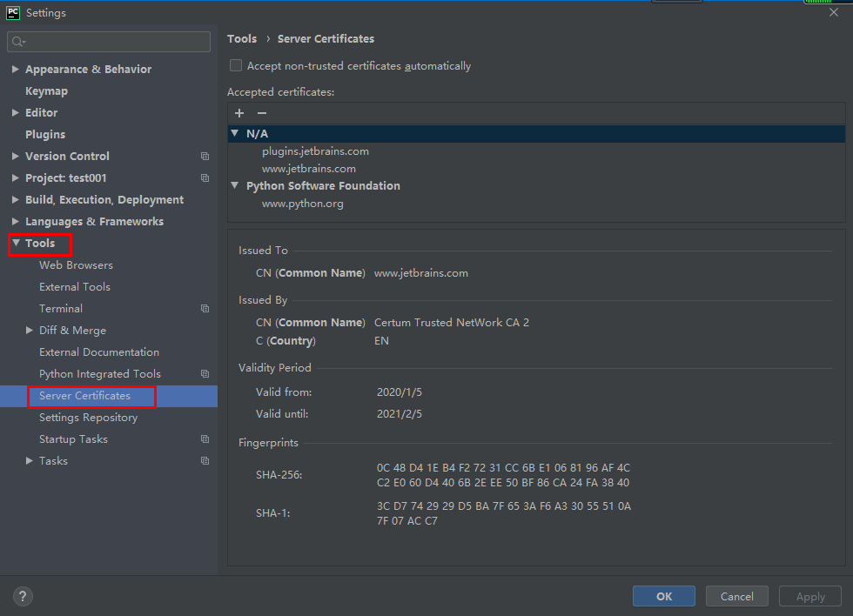Click the SHA-256 fingerprint value

click(503, 475)
